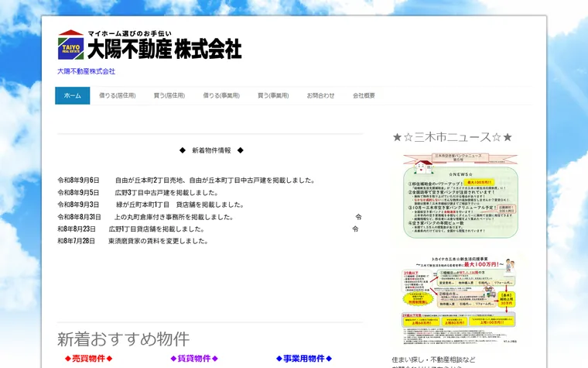Click the 住まい探し・不動産相談など text

point(433,359)
